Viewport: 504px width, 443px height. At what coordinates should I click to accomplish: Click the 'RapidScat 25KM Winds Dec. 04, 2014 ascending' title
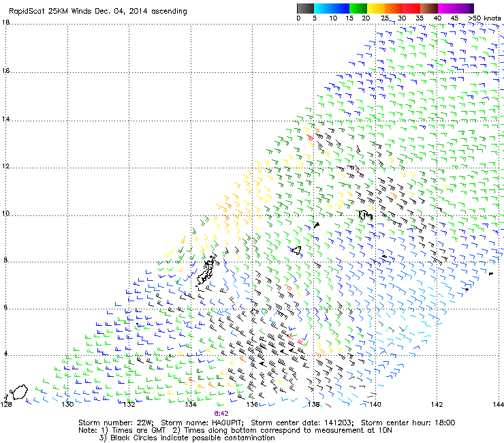pos(97,12)
